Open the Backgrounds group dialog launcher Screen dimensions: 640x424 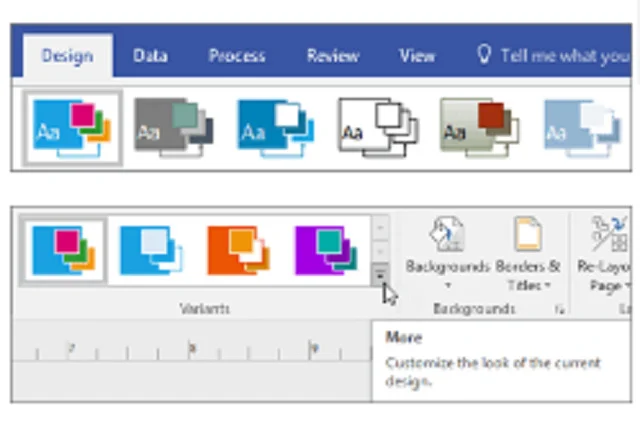coord(560,310)
